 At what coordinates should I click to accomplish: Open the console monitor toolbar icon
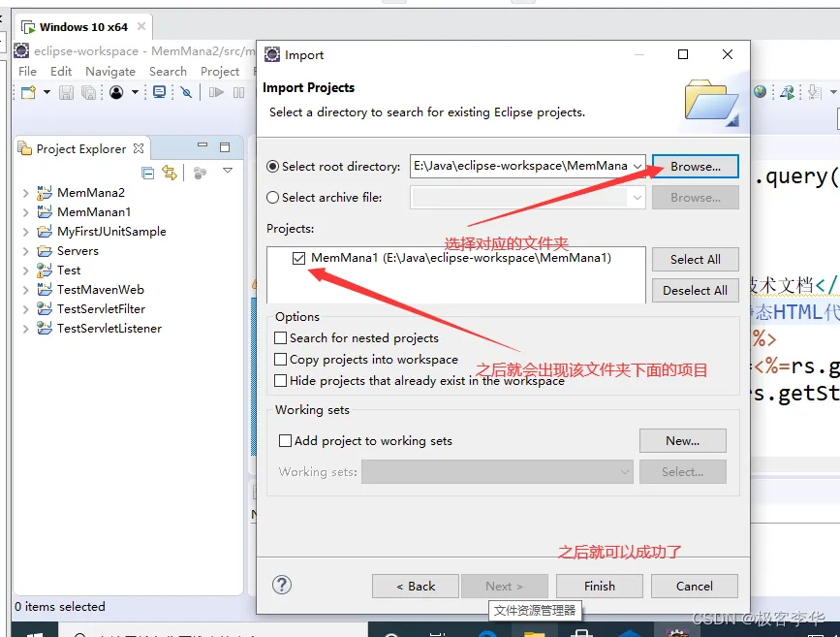coord(159,92)
